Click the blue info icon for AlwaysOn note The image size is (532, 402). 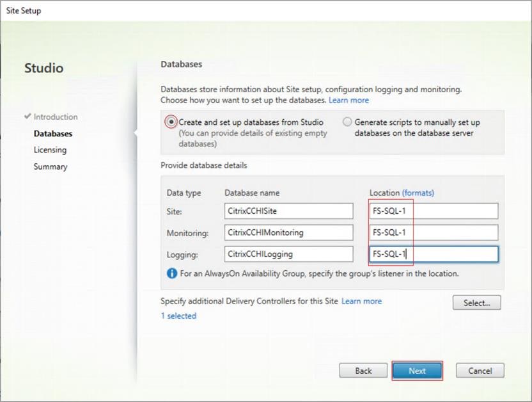click(171, 273)
